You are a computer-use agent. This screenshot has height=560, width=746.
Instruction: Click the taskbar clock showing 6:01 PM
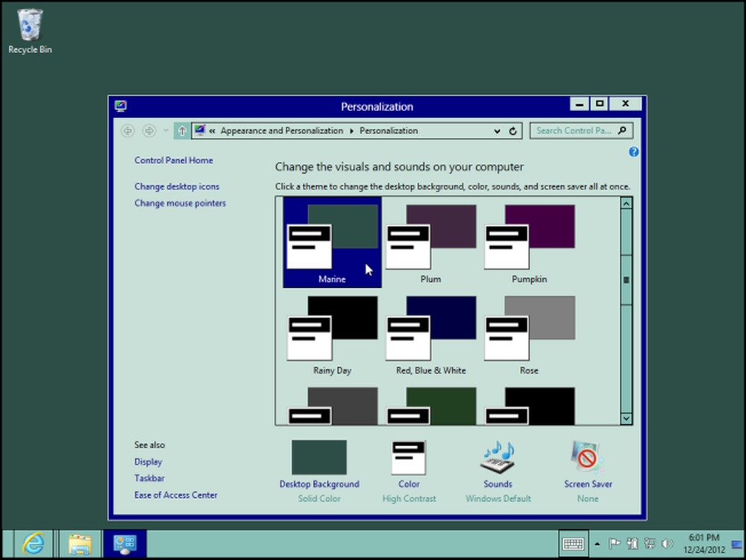point(704,544)
